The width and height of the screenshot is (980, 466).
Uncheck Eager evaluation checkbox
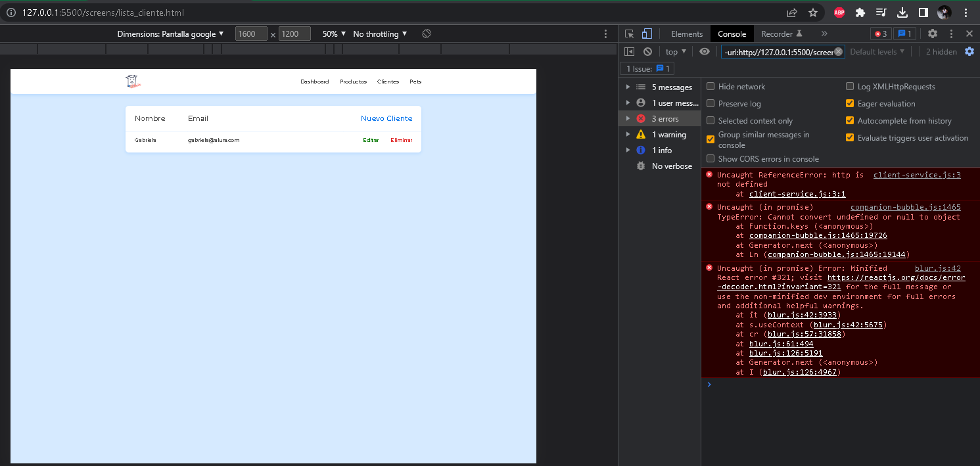tap(850, 103)
